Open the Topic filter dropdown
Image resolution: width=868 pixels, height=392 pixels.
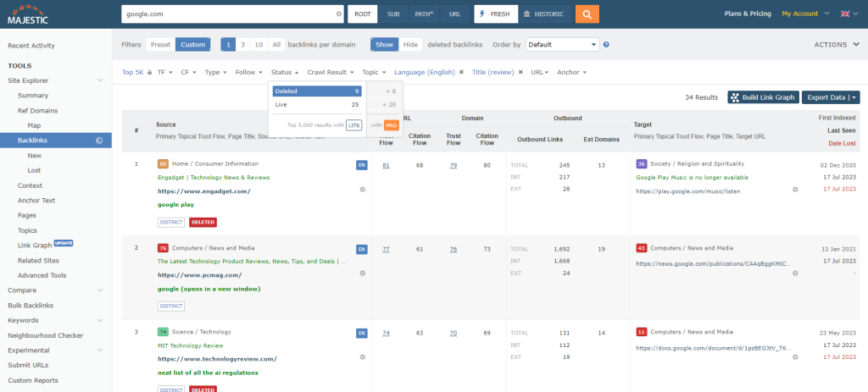coord(374,73)
